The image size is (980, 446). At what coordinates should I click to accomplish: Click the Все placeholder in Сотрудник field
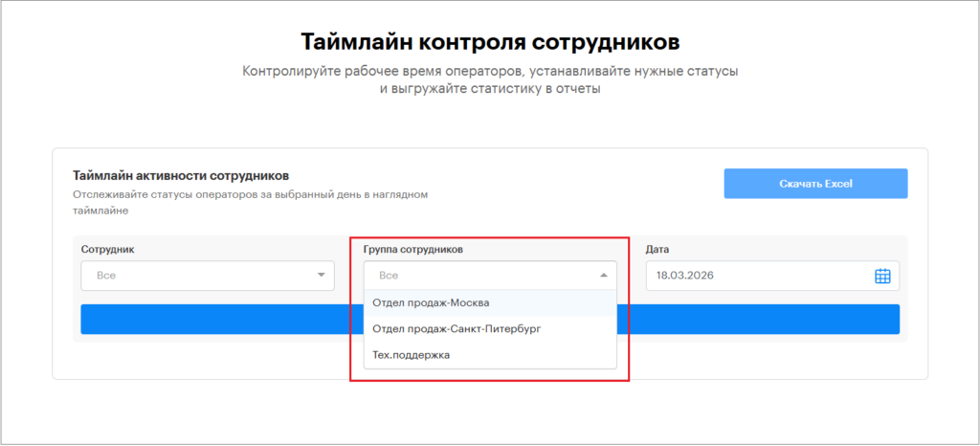106,276
